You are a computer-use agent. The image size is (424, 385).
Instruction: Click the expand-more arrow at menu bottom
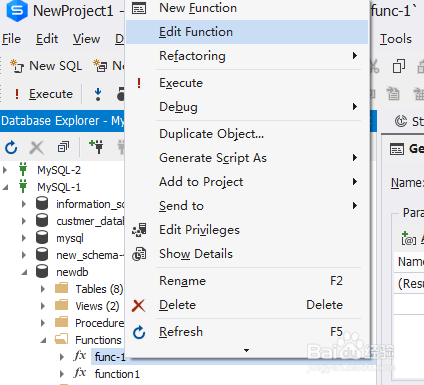[x=246, y=350]
